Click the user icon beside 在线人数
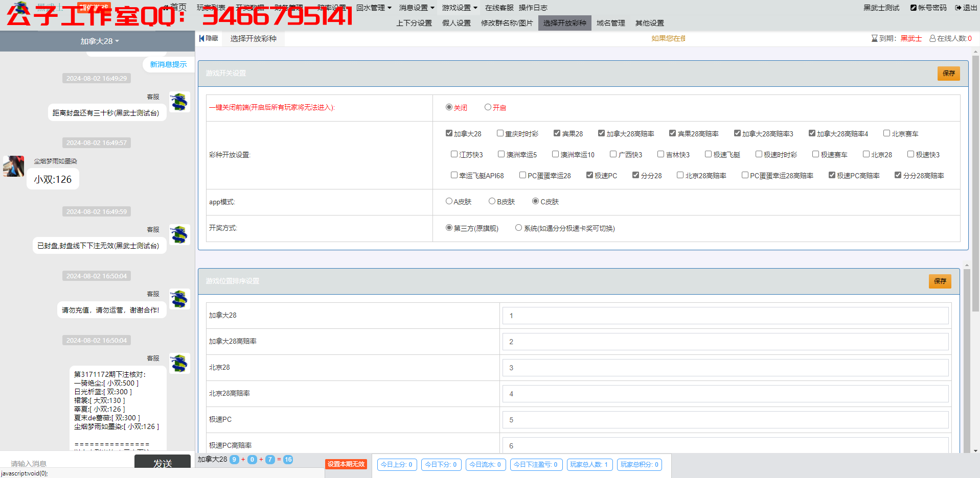This screenshot has width=980, height=478. (x=932, y=38)
